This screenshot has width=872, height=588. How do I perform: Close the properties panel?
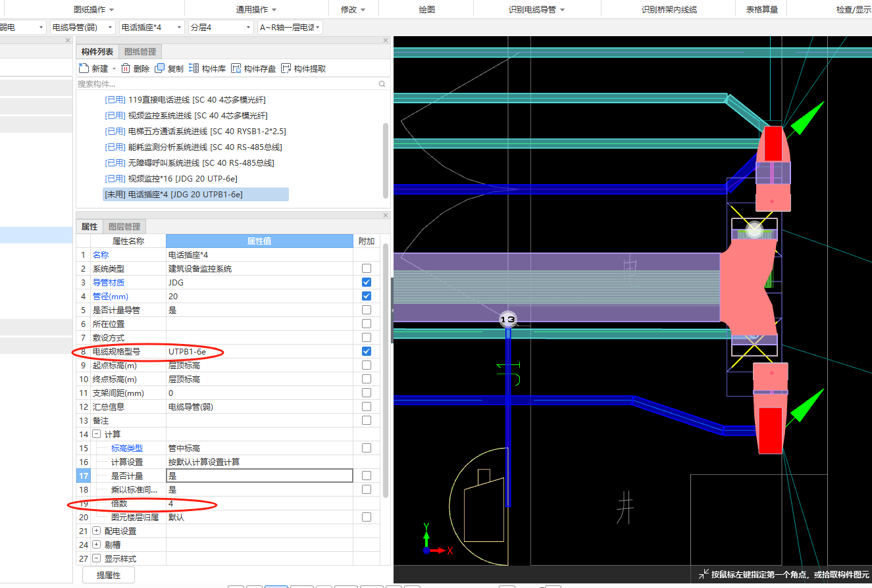tap(386, 215)
